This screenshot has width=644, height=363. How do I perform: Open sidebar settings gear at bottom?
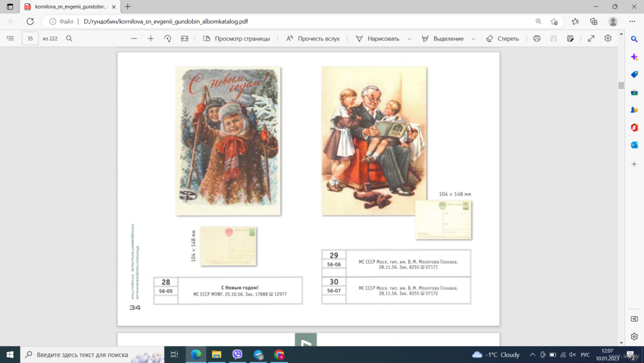[x=634, y=337]
